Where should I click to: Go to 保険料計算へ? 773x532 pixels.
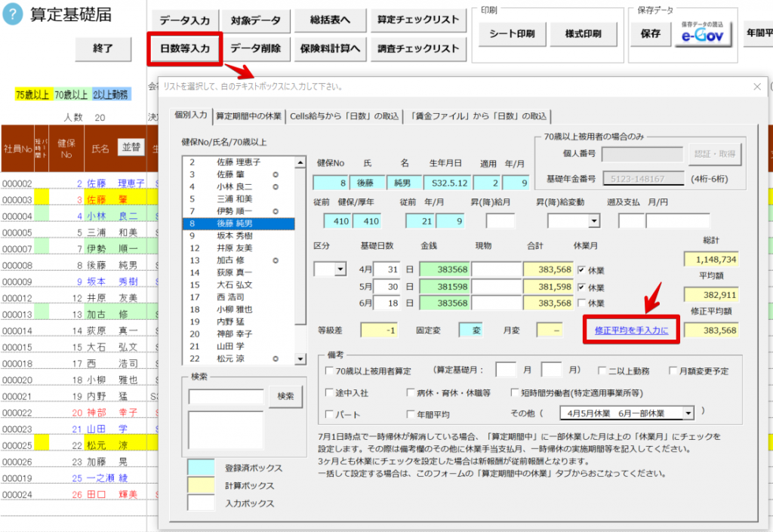pyautogui.click(x=330, y=49)
